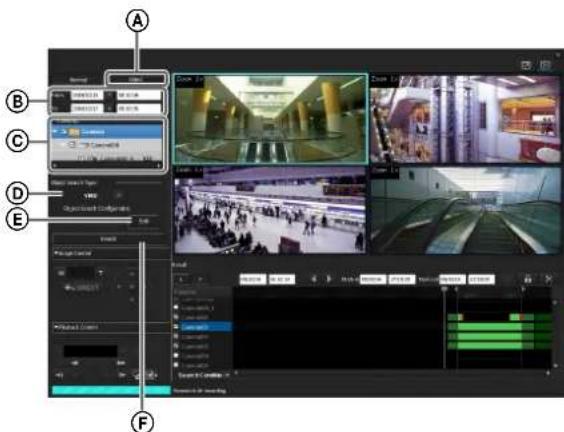Click timeline horizontal scrollbar right arrow
This screenshot has height=432, width=564.
pyautogui.click(x=549, y=373)
